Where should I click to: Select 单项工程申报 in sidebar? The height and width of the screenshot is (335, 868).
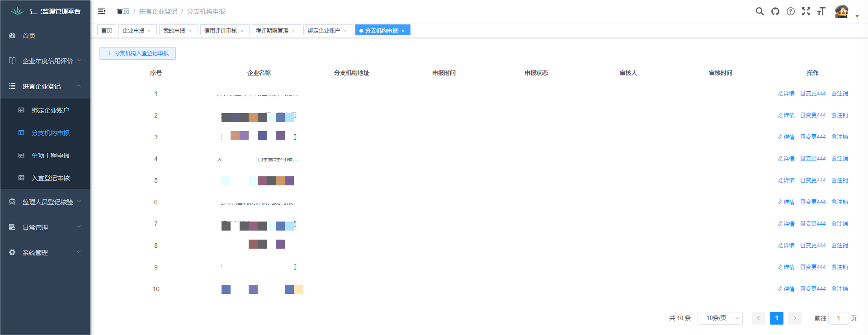point(50,156)
